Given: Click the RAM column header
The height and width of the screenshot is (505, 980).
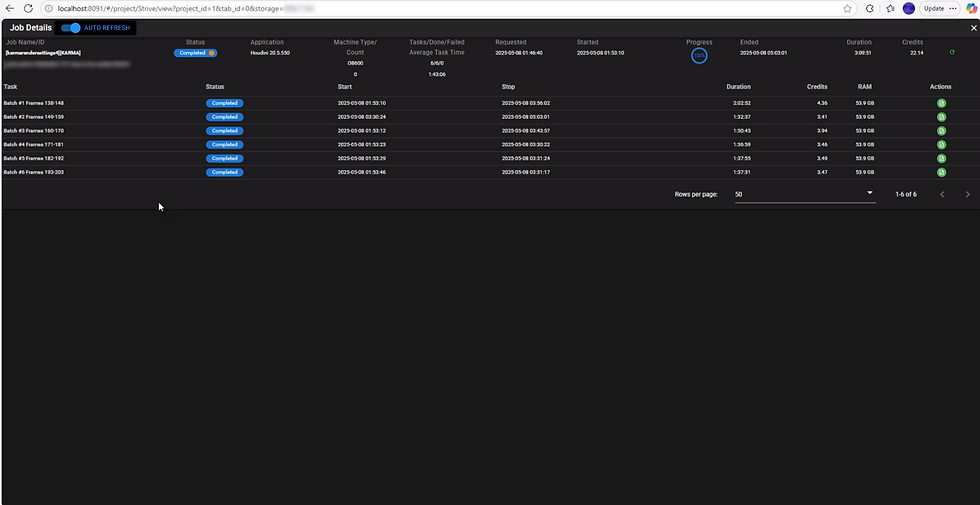Looking at the screenshot, I should pos(865,87).
